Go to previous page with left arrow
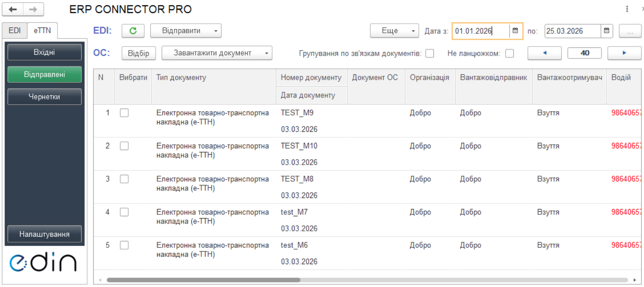Screen dimensions: 644x287 click(x=544, y=53)
